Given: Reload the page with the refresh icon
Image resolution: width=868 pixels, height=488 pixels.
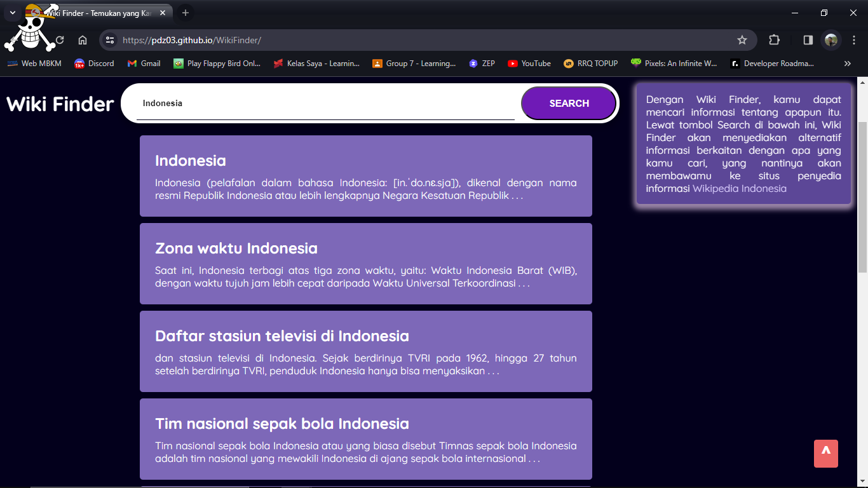Looking at the screenshot, I should point(60,40).
